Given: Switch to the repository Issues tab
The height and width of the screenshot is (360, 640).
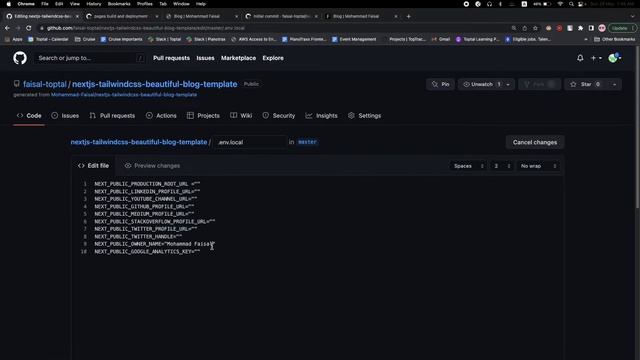Looking at the screenshot, I should click(x=65, y=116).
